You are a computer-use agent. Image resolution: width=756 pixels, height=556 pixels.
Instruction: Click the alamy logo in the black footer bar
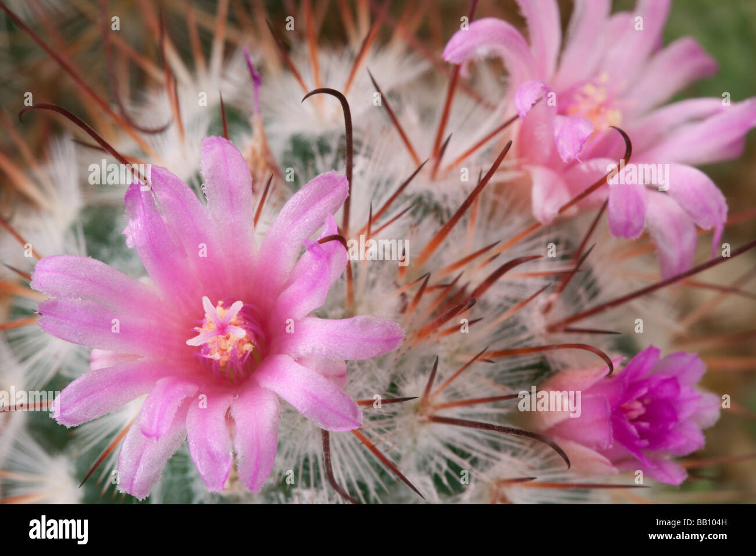tap(58, 530)
